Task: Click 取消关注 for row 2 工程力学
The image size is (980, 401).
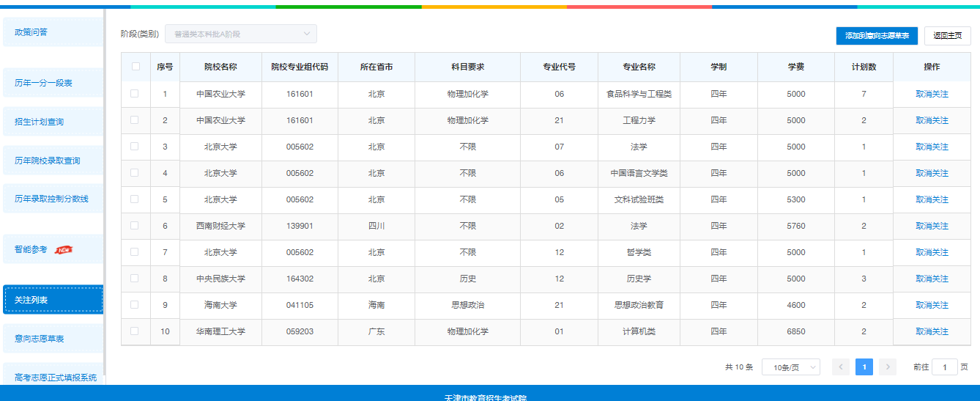Action: click(x=932, y=120)
